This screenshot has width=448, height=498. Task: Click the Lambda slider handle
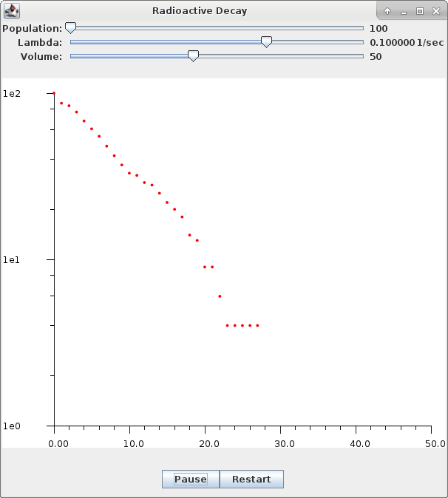click(x=266, y=42)
